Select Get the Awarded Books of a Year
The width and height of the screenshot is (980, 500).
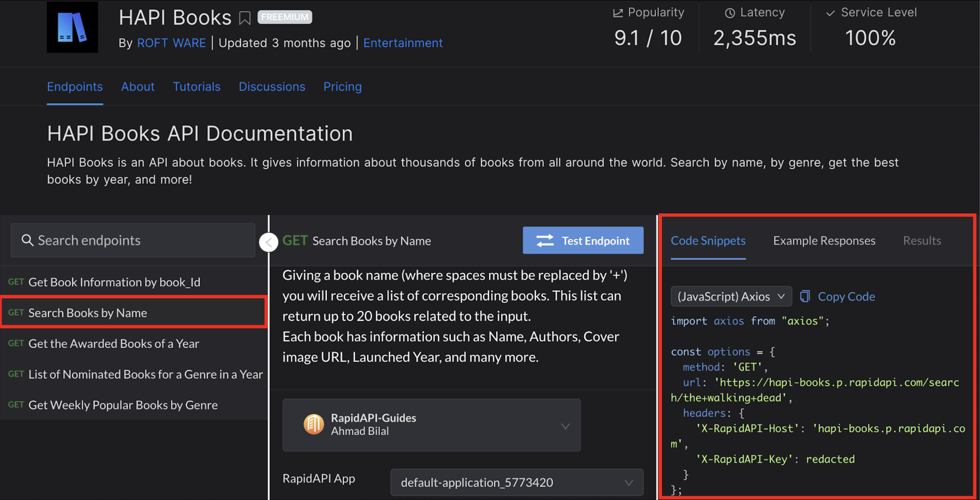tap(113, 343)
